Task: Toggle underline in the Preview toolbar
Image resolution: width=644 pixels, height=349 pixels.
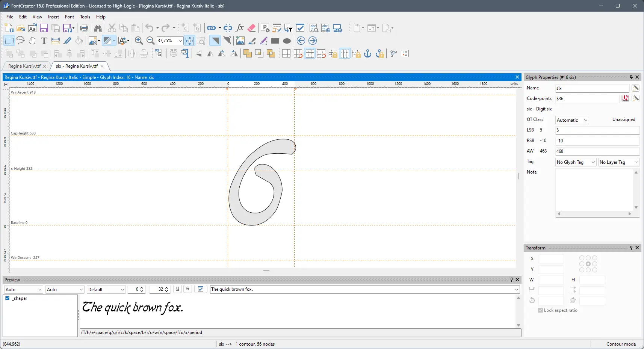Action: click(177, 289)
